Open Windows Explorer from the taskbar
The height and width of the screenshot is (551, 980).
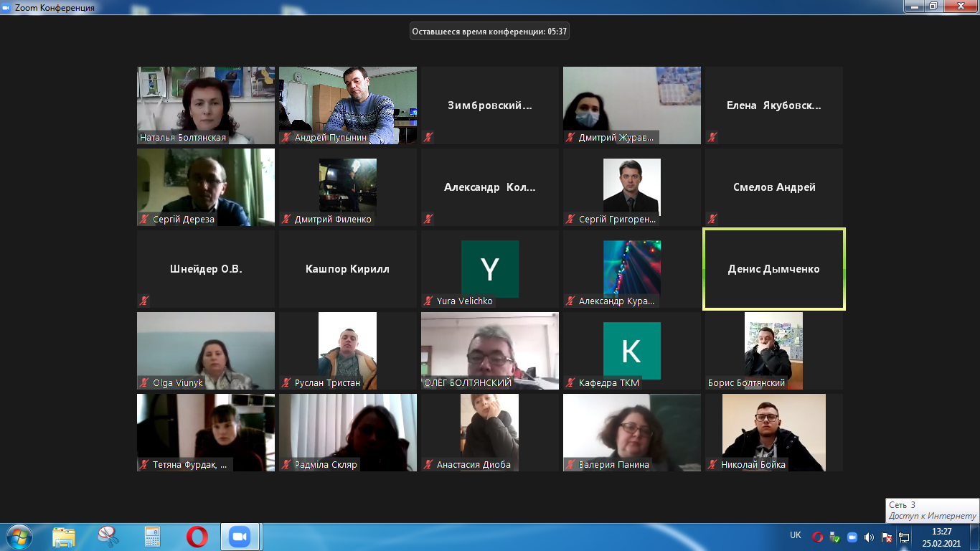[x=64, y=537]
